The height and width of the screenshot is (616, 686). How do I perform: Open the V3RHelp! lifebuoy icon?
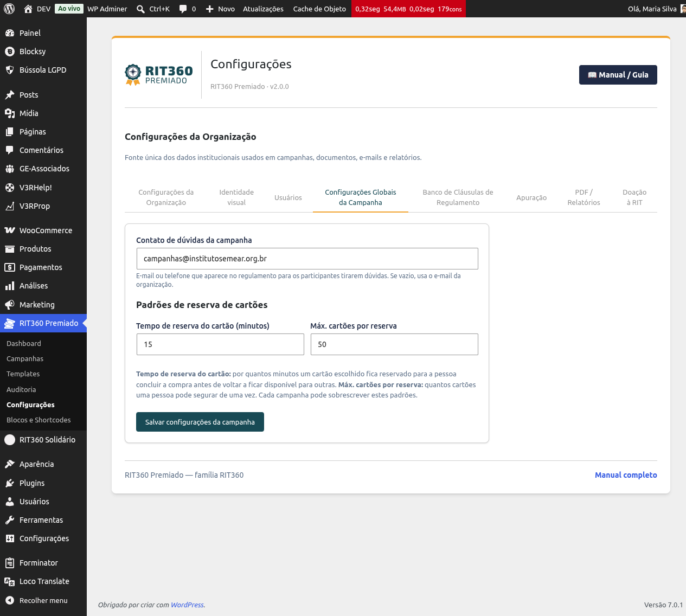[10, 188]
